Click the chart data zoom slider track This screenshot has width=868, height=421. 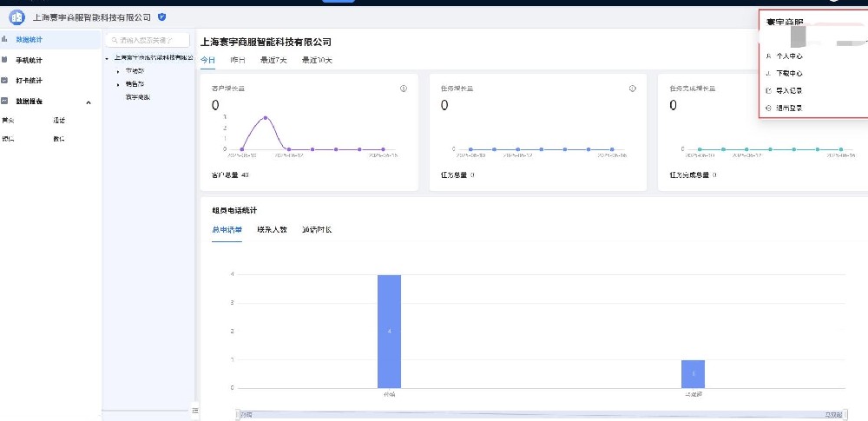[541, 414]
